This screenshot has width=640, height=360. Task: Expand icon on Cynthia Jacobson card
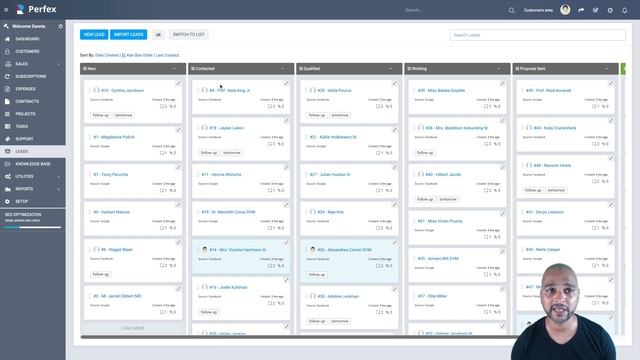178,83
